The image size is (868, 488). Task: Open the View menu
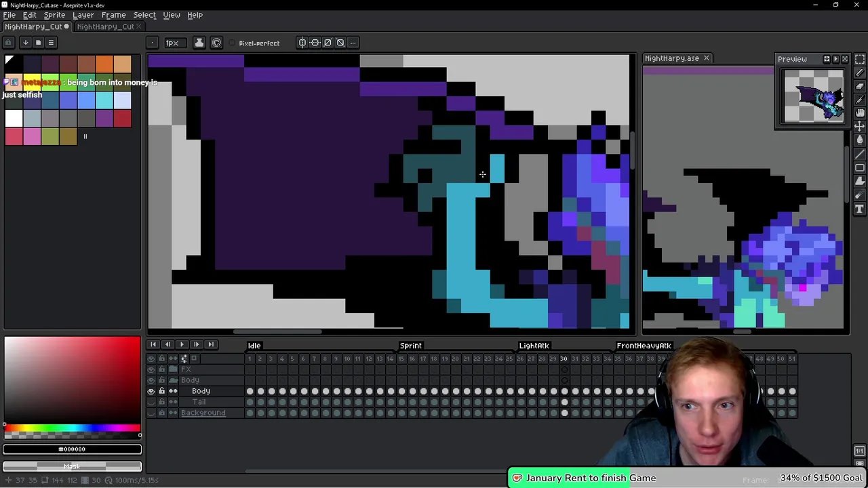[172, 15]
